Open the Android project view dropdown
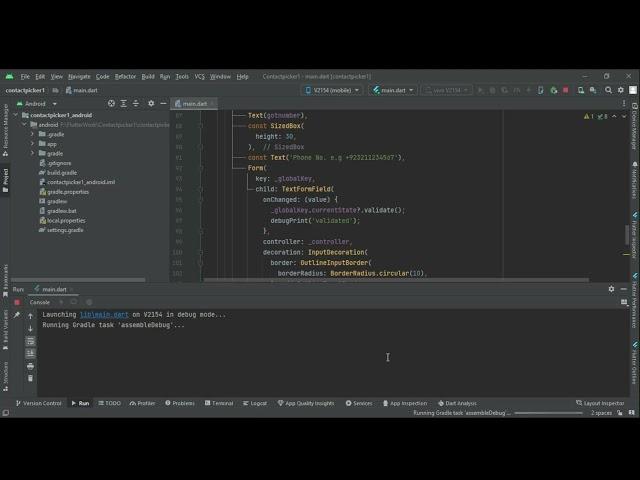 pyautogui.click(x=37, y=104)
